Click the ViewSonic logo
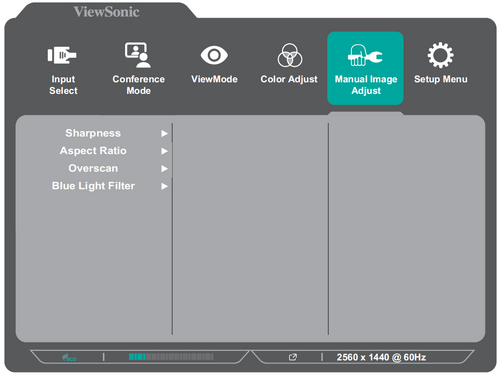500x377 pixels. [x=106, y=12]
